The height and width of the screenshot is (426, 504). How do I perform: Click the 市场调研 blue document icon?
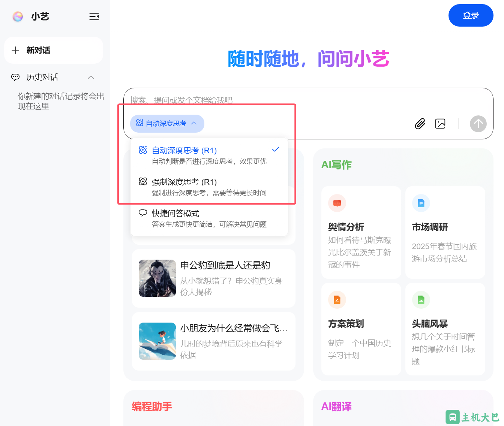pos(421,203)
